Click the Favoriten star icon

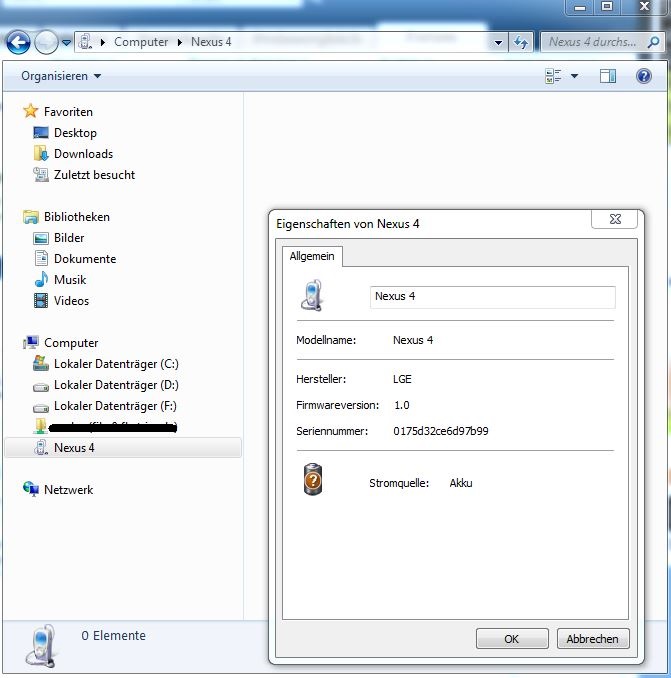30,111
